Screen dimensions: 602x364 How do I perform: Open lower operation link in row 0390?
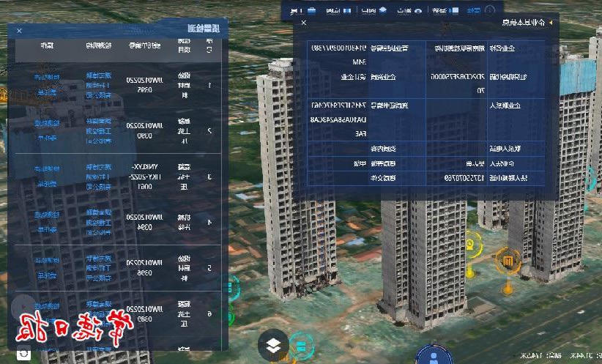point(47,138)
